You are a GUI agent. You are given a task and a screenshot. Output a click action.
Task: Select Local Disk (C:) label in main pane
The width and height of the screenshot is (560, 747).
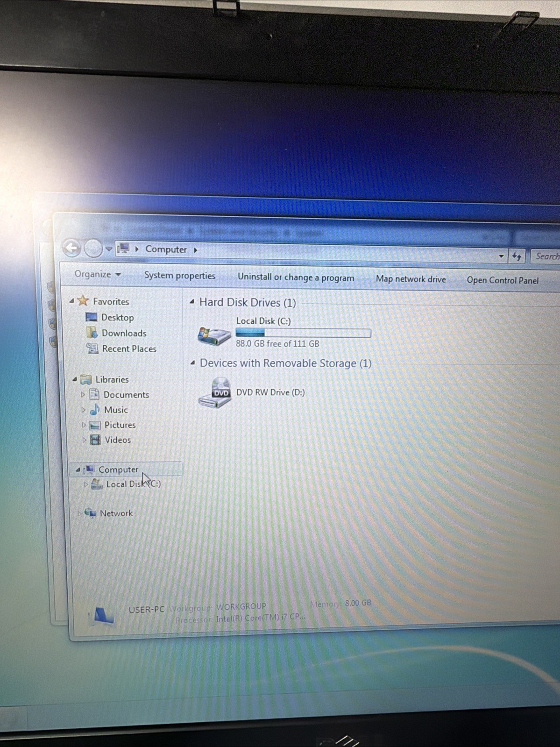[263, 321]
